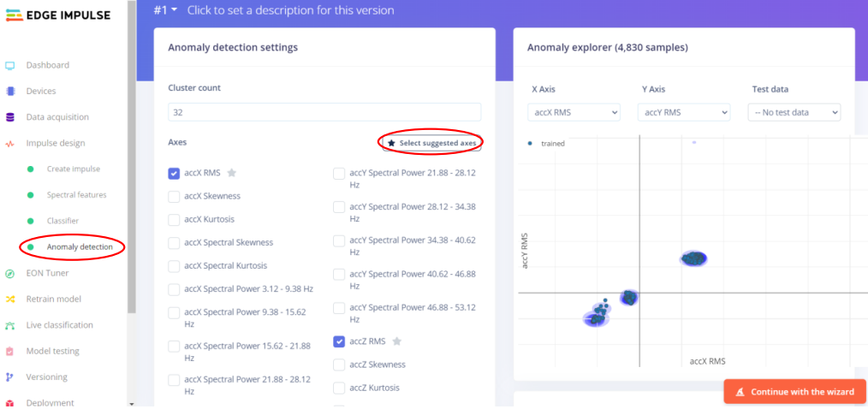The image size is (868, 415).
Task: Click the Data acquisition database icon
Action: click(x=10, y=117)
